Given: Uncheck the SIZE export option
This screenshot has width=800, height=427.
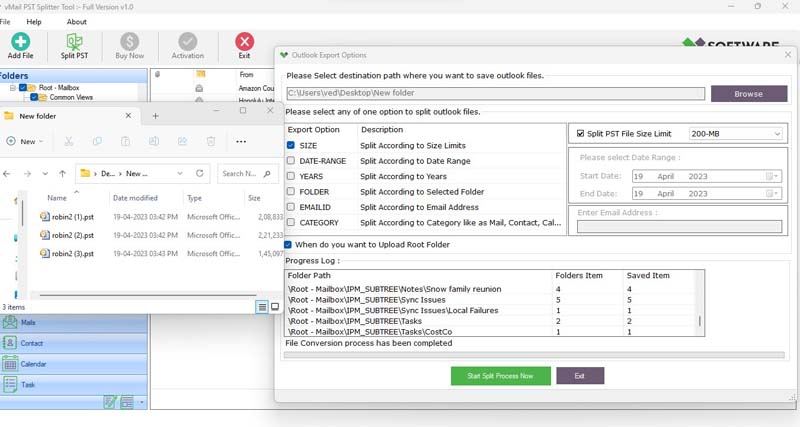Looking at the screenshot, I should coord(291,145).
